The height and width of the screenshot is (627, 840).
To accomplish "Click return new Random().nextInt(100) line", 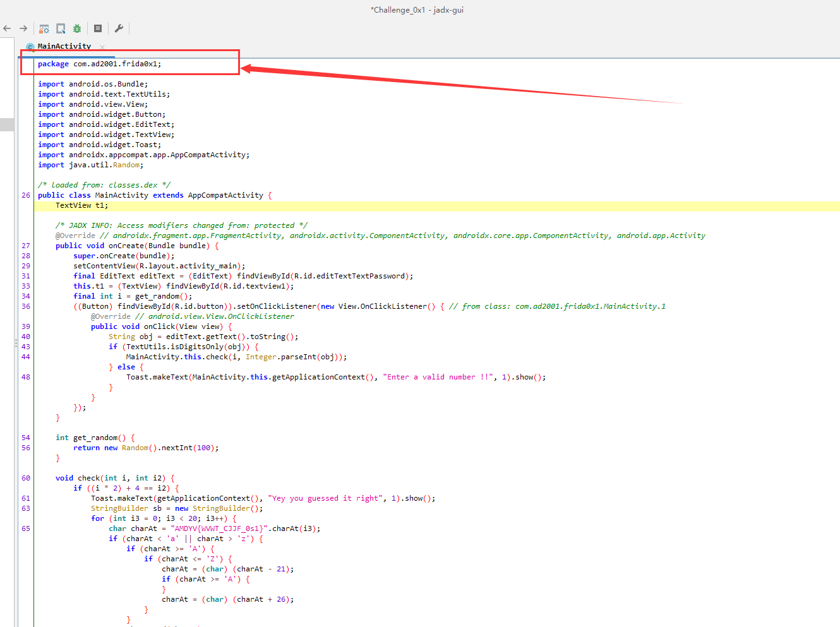I will 146,448.
